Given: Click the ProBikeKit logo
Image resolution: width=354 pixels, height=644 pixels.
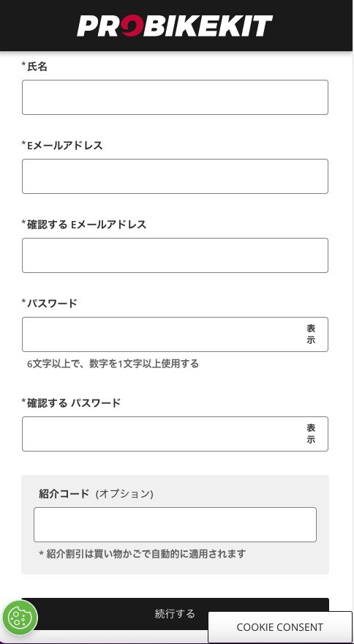Looking at the screenshot, I should pyautogui.click(x=175, y=26).
